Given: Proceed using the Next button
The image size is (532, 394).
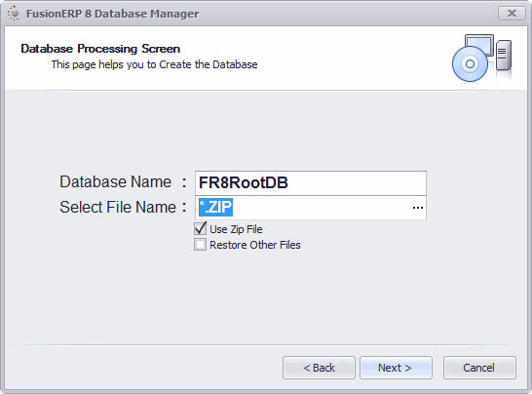Looking at the screenshot, I should [x=396, y=368].
